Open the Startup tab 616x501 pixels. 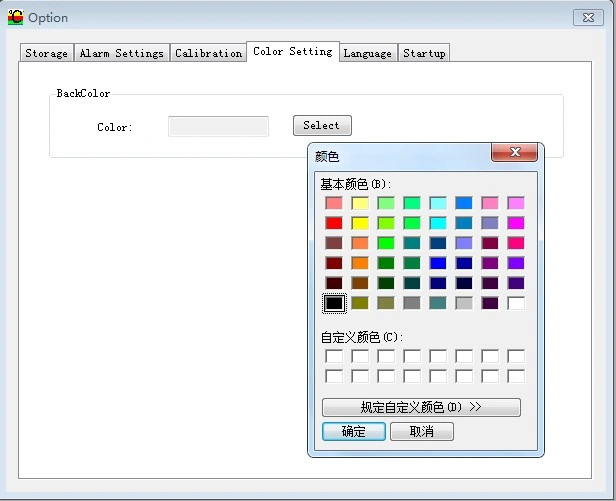point(424,53)
